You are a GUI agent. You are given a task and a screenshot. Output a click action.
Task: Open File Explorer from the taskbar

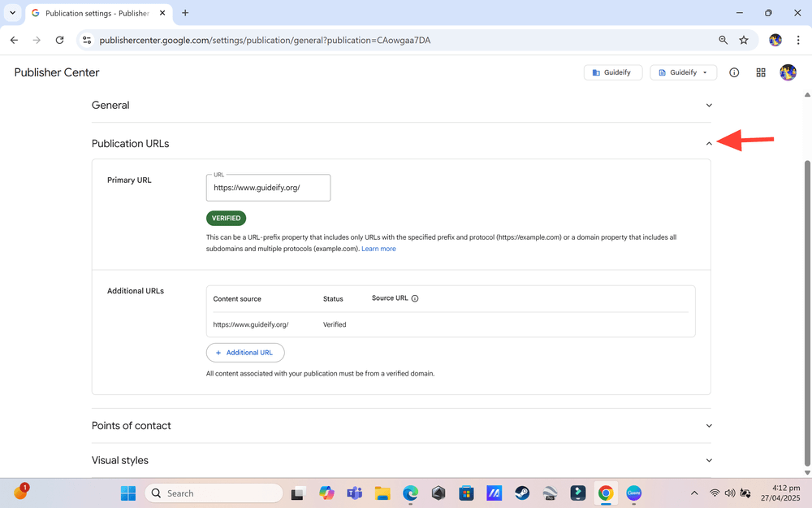(382, 493)
